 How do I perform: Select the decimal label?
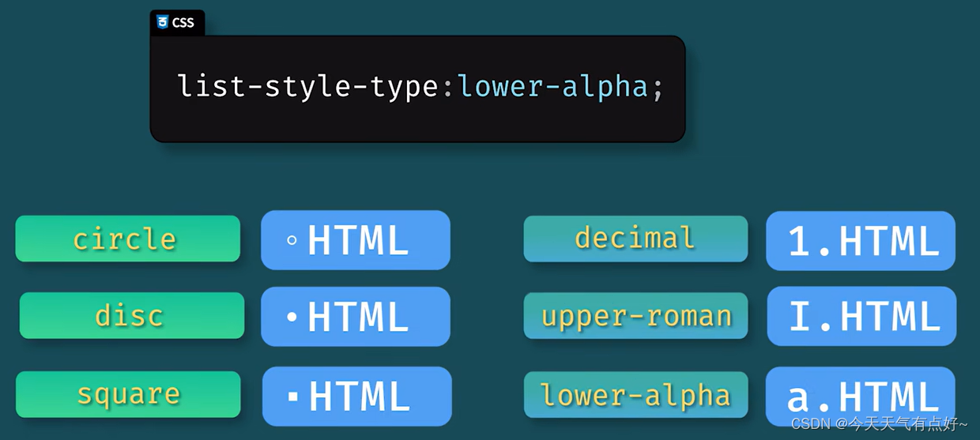635,239
